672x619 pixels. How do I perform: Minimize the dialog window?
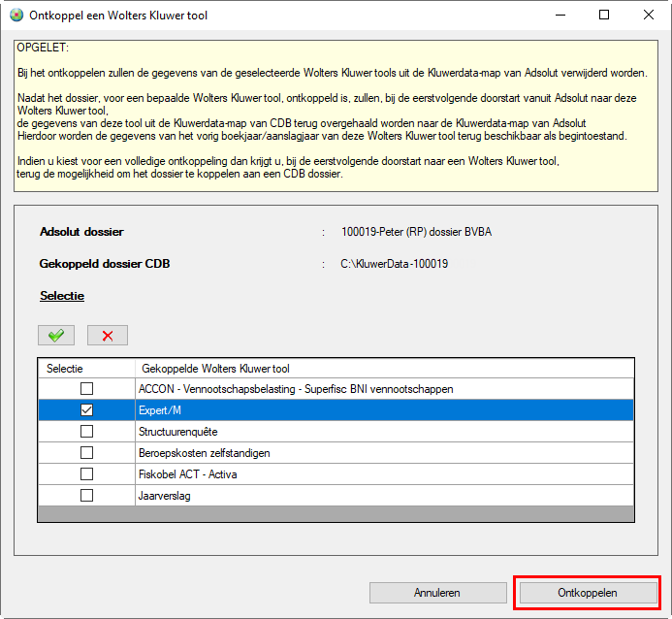(560, 16)
